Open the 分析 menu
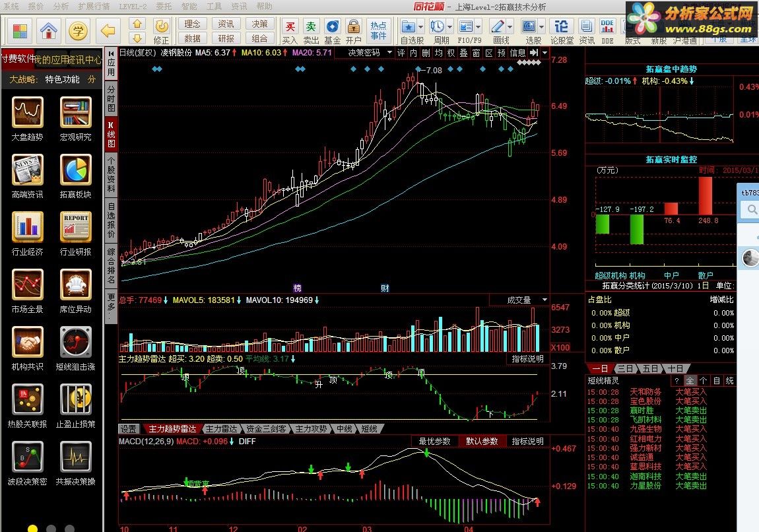This screenshot has height=532, width=759. 61,7
